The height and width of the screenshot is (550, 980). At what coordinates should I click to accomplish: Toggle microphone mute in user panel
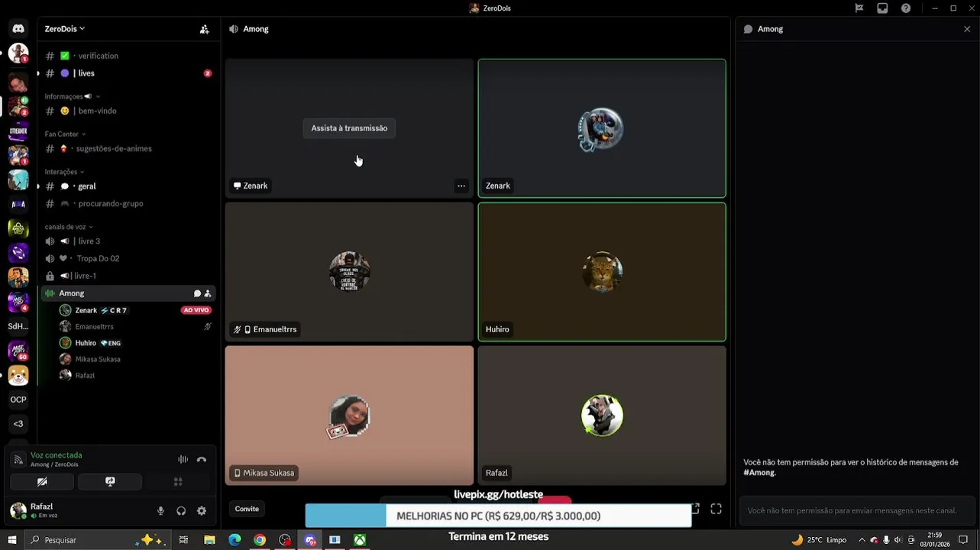tap(160, 511)
